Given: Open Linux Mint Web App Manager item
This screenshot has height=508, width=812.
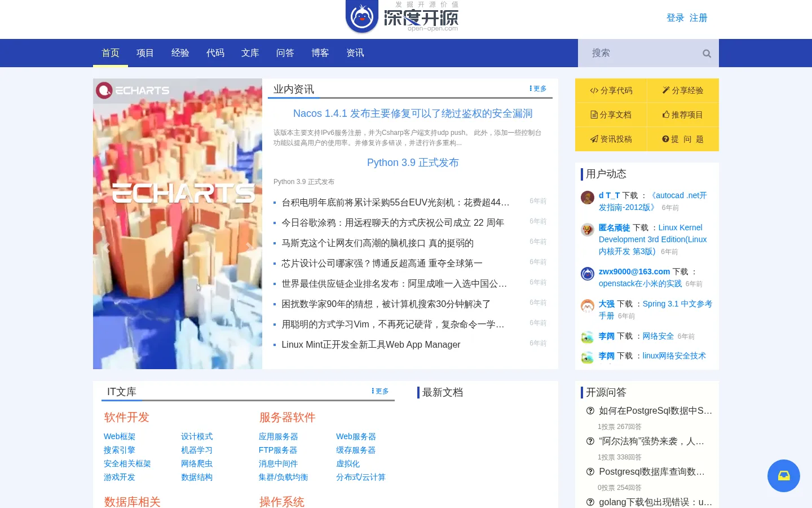Looking at the screenshot, I should pos(371,344).
